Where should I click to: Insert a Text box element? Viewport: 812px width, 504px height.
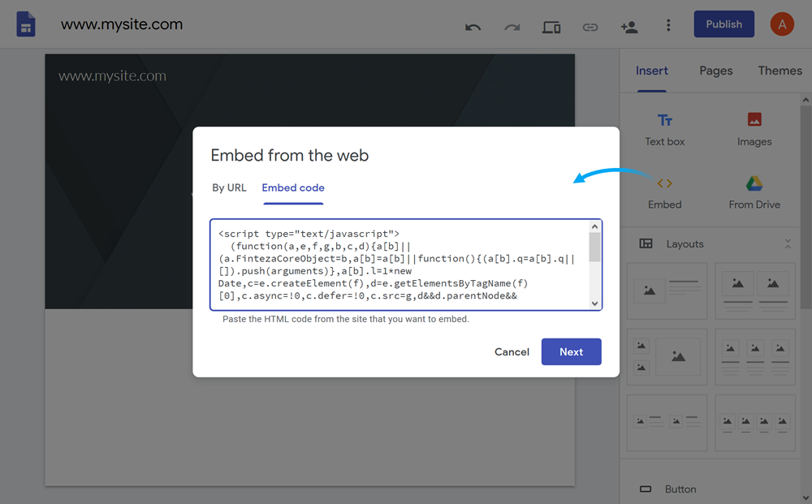coord(665,130)
